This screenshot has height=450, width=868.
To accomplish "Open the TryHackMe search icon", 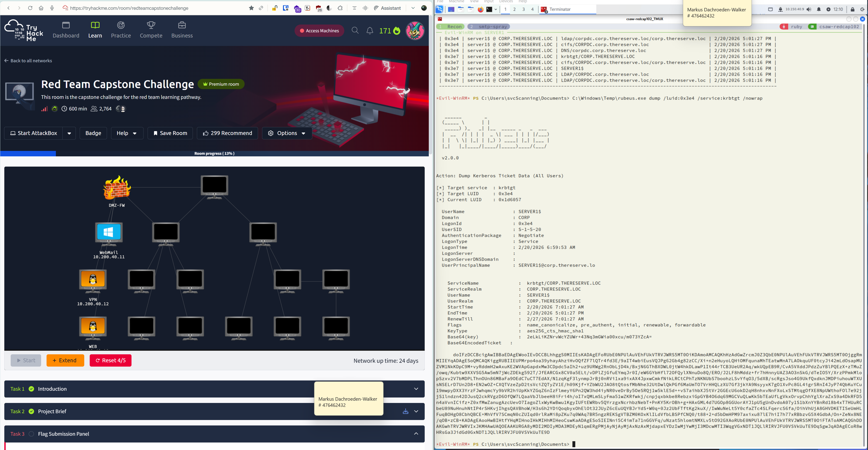I will click(355, 31).
